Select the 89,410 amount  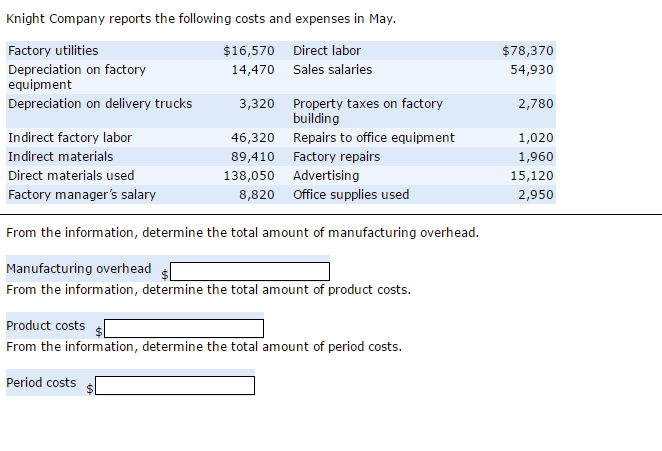253,157
